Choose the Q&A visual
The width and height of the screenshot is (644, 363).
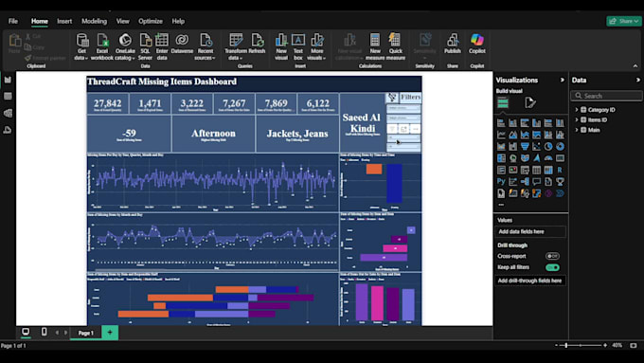point(536,181)
